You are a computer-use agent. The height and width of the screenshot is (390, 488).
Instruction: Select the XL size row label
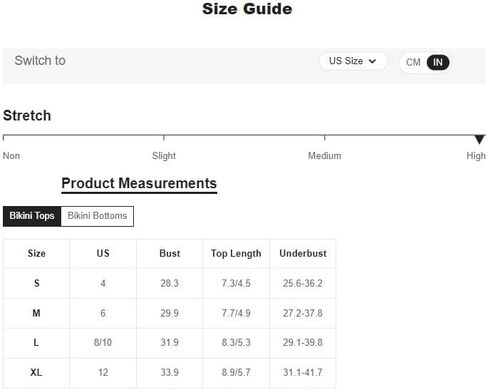pos(36,372)
